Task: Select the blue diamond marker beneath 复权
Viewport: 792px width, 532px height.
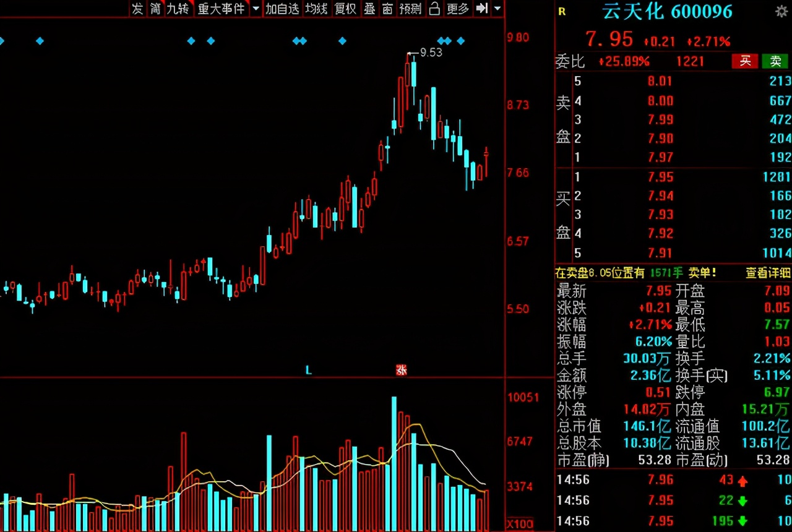Action: pyautogui.click(x=342, y=41)
